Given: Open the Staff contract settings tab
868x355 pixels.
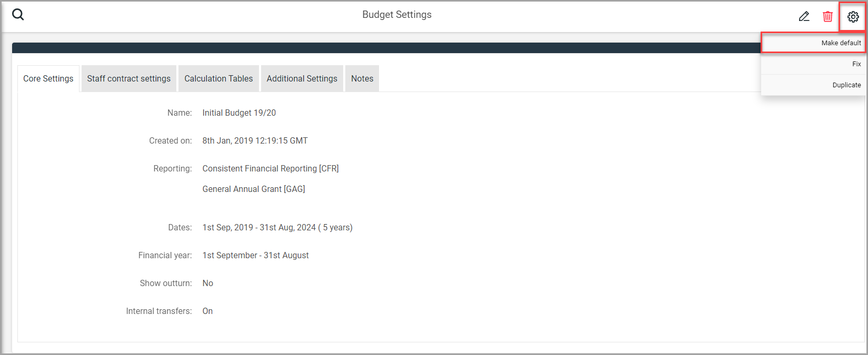Looking at the screenshot, I should 129,79.
